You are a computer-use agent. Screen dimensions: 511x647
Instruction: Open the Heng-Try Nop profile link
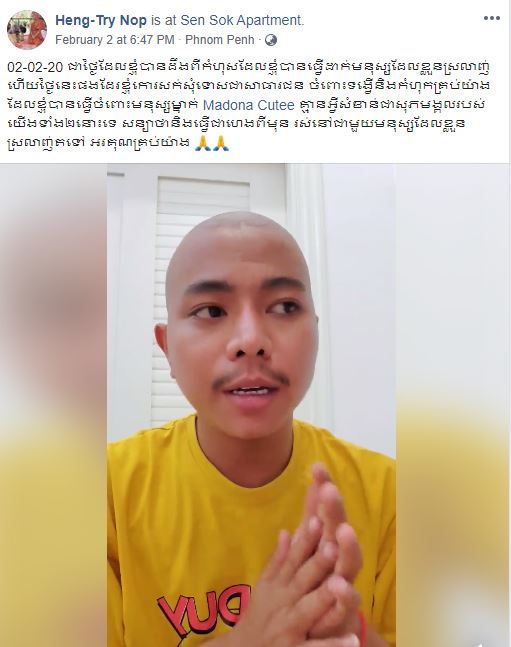[x=101, y=20]
